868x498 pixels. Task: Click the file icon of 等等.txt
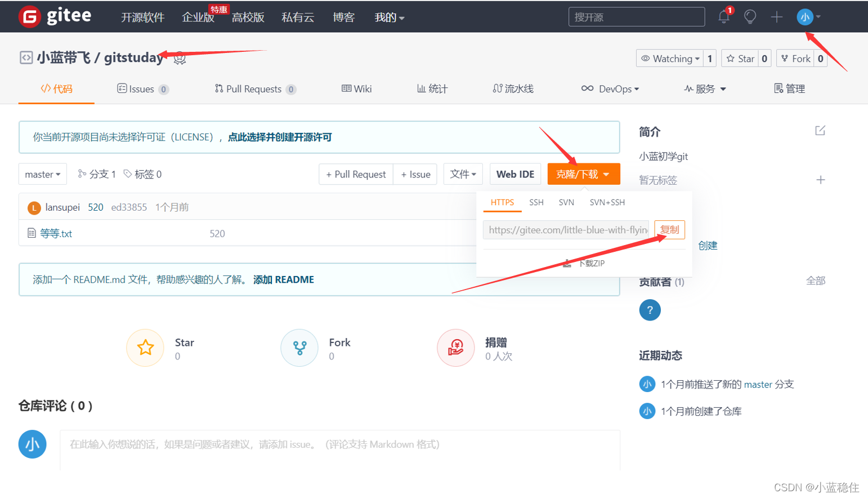32,233
